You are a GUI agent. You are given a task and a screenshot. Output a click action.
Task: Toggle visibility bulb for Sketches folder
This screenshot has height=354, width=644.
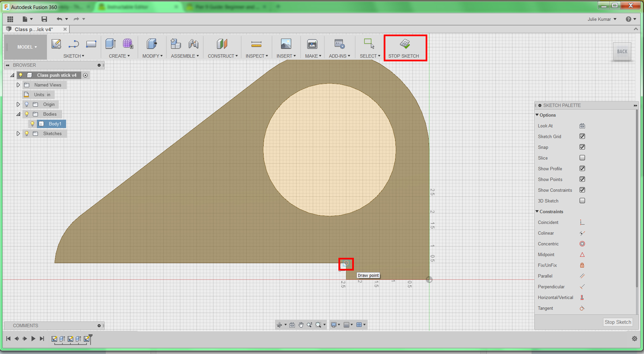27,134
